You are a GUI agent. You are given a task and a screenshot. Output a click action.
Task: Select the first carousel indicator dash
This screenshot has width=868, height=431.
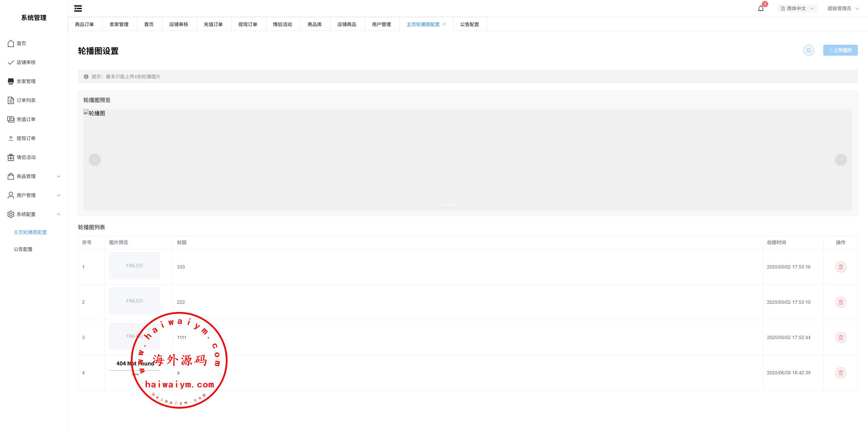[448, 204]
